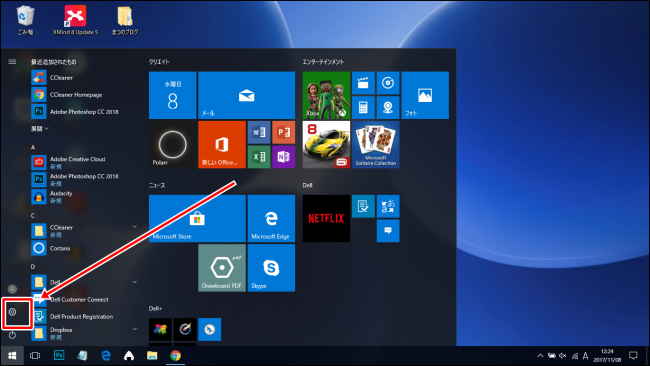Open the Microsoft Store tile
Screen dimensions: 650x366
tap(197, 218)
